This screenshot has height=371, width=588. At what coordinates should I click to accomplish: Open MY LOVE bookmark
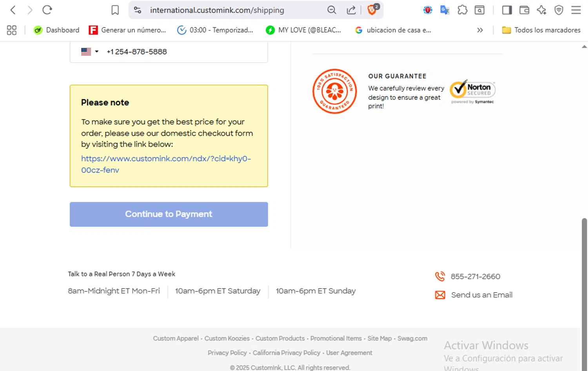(303, 30)
